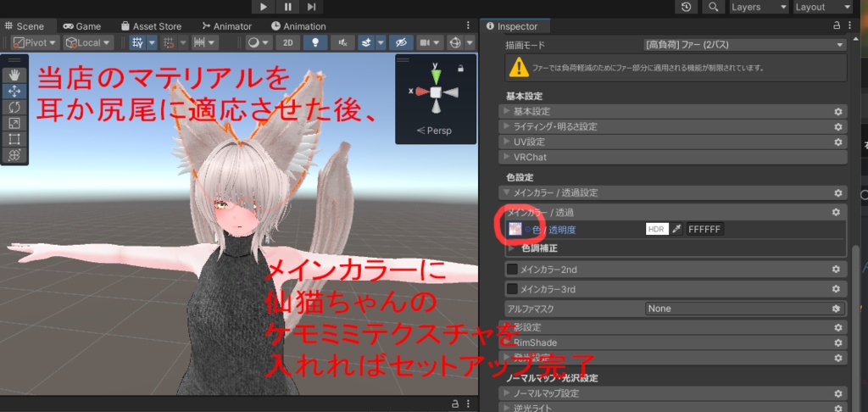Open the Gizmos dropdown arrow
Image resolution: width=868 pixels, height=412 pixels.
[470, 42]
